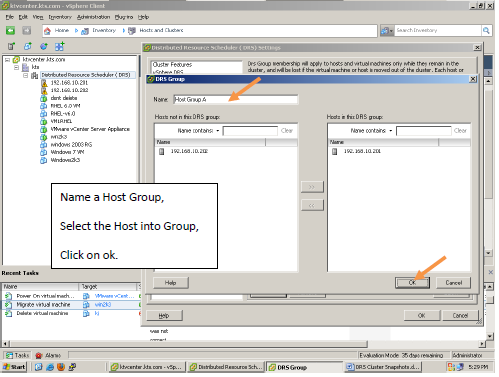
Task: Collapse the ktvcenter.kts.com tree node
Action: tap(7, 60)
